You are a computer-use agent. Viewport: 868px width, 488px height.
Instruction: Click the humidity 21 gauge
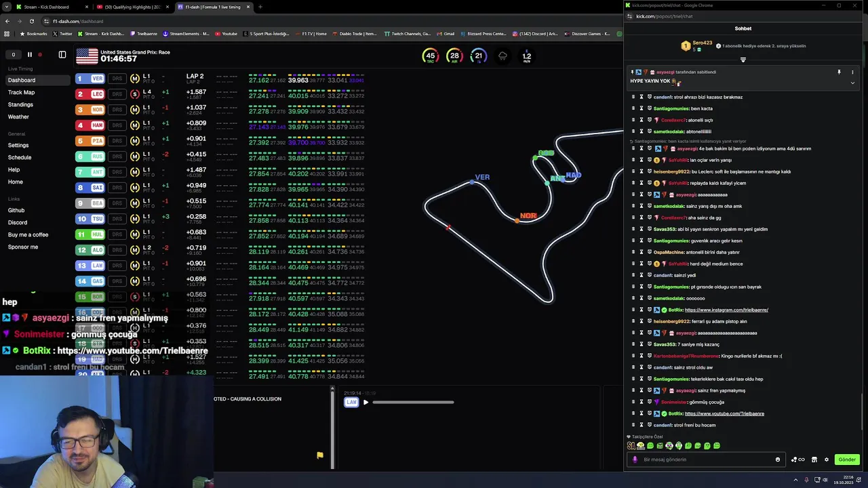coord(478,56)
